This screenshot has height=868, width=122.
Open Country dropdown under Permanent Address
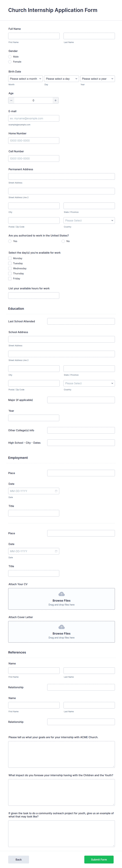[89, 220]
